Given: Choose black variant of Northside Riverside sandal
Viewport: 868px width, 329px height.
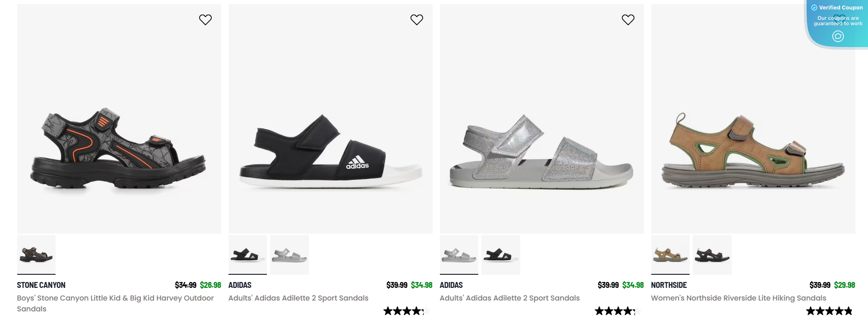Looking at the screenshot, I should 712,255.
